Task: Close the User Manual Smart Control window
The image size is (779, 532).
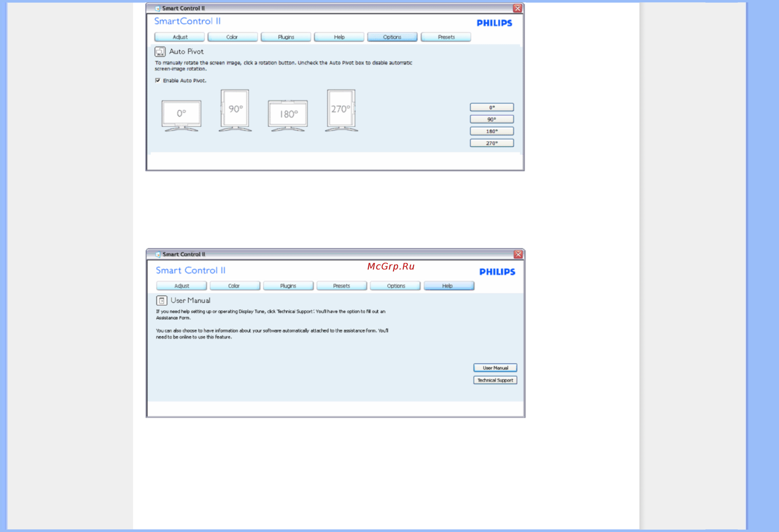Action: tap(518, 254)
